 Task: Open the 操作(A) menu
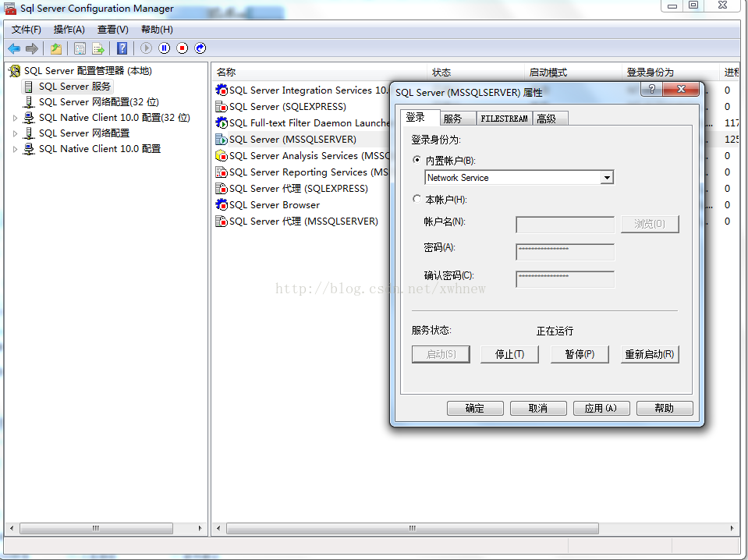pyautogui.click(x=69, y=30)
